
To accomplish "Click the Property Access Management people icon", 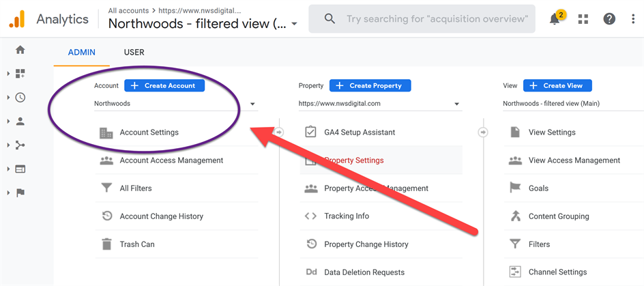I will pyautogui.click(x=311, y=188).
